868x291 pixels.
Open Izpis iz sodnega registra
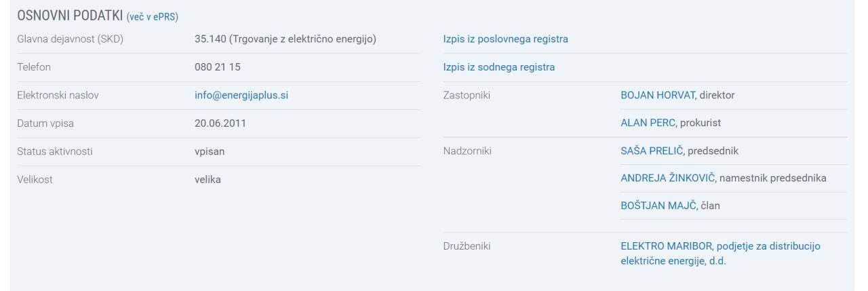[x=498, y=67]
